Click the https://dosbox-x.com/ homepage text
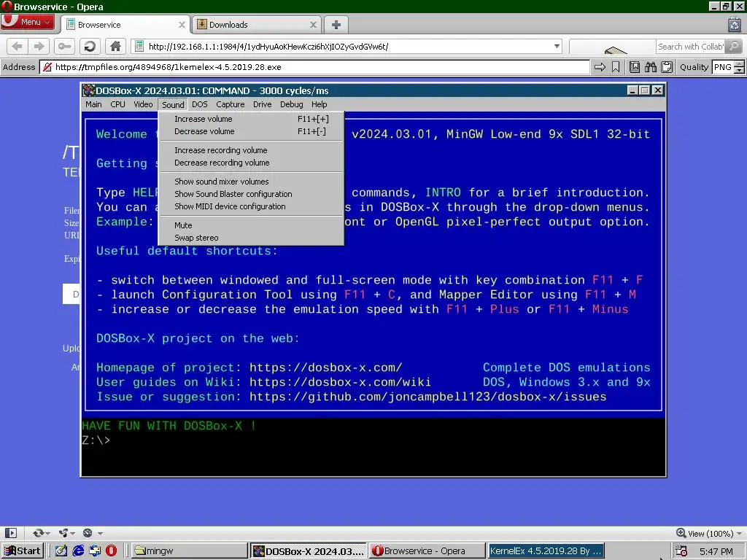Screen dimensions: 747x560 326,367
